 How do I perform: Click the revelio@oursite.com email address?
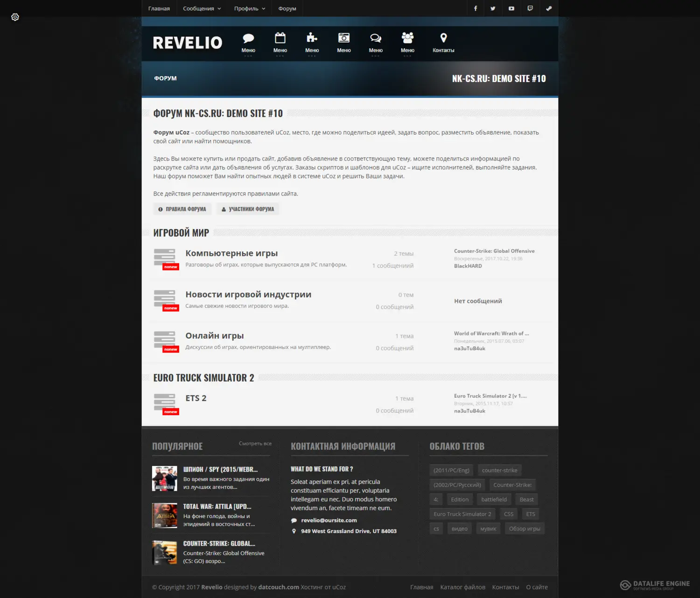[x=329, y=521]
